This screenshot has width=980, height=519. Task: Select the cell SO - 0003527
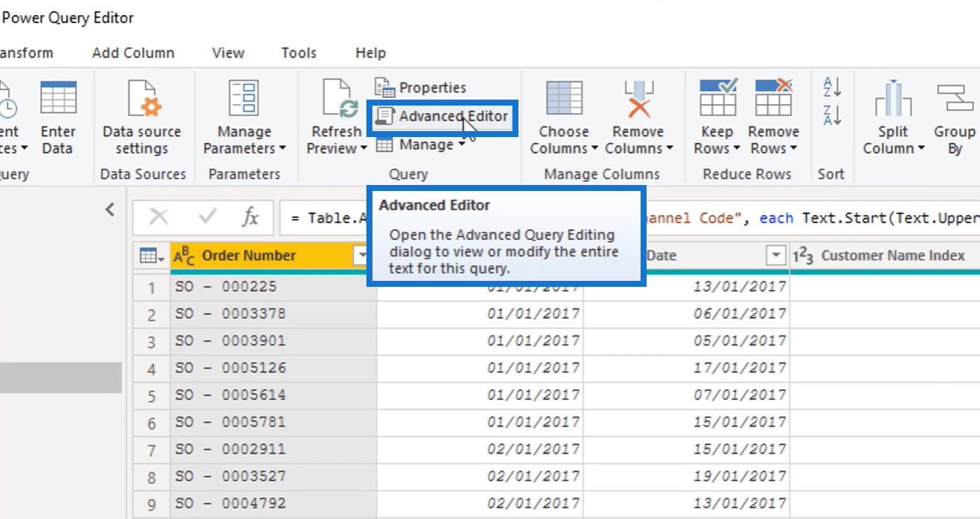click(273, 476)
